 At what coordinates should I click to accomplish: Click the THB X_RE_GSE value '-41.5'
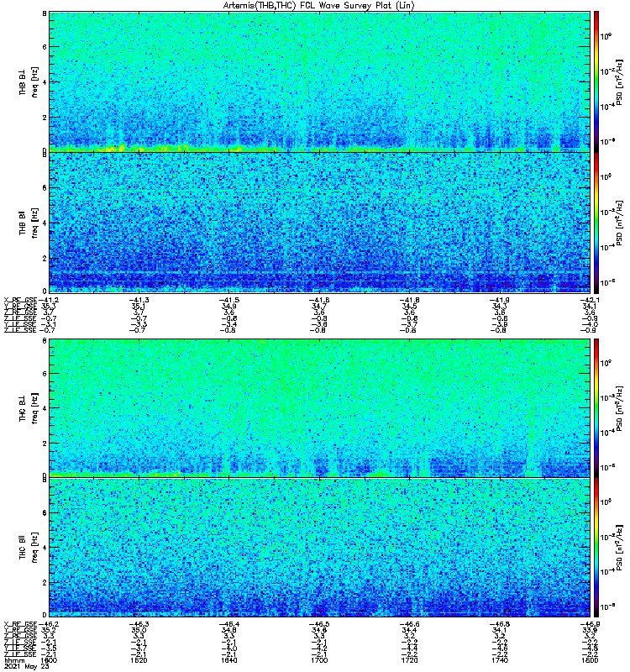228,300
